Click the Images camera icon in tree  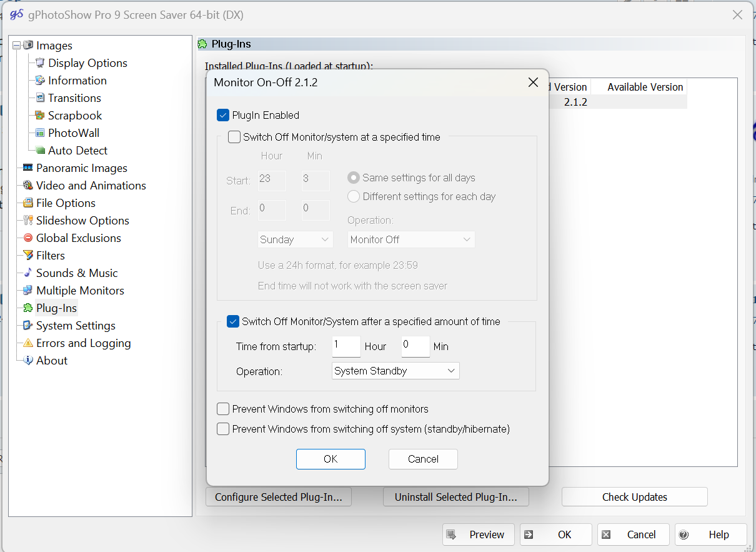click(x=27, y=45)
